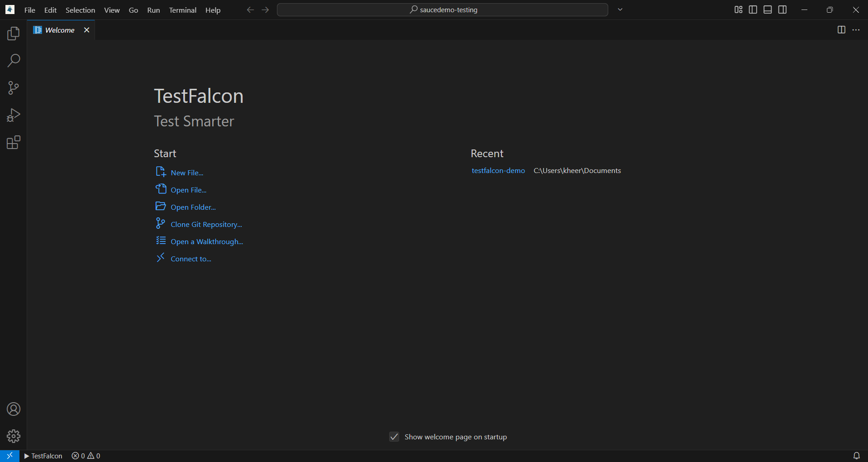
Task: Split the editor to the right
Action: pyautogui.click(x=841, y=30)
